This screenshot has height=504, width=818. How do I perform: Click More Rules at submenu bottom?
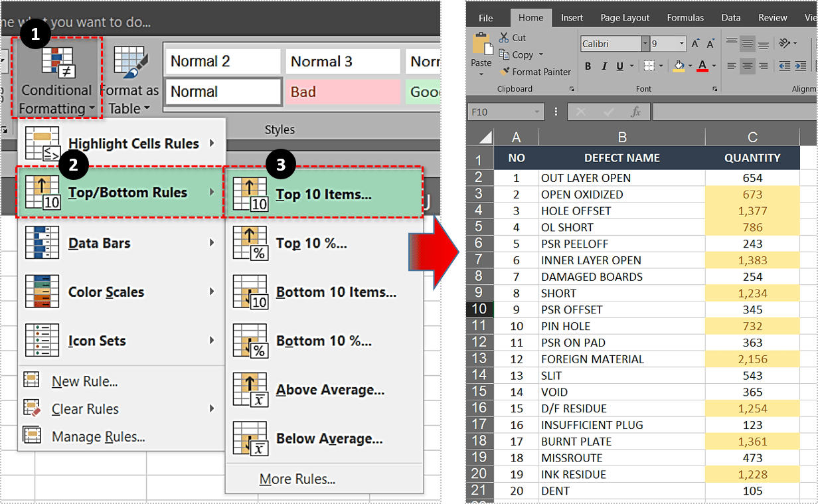click(x=297, y=479)
